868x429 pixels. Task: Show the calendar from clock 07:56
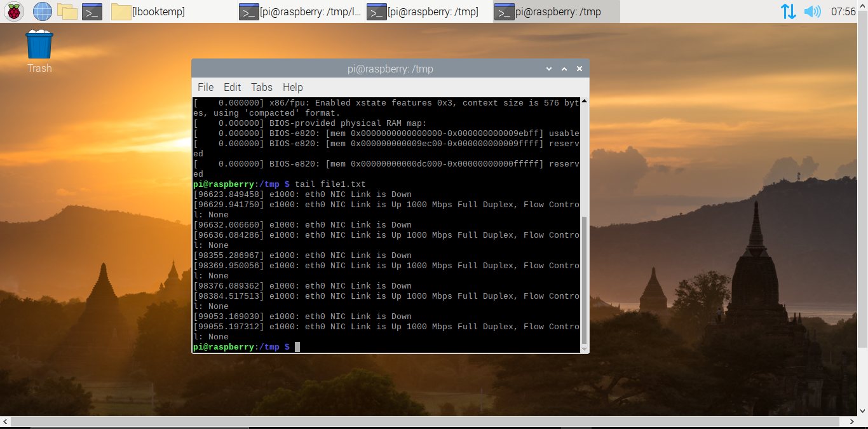[843, 11]
